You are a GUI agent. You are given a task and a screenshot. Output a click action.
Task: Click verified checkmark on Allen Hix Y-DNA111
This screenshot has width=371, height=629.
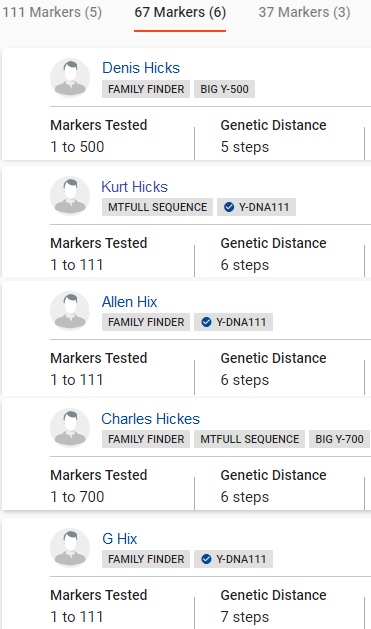(206, 322)
